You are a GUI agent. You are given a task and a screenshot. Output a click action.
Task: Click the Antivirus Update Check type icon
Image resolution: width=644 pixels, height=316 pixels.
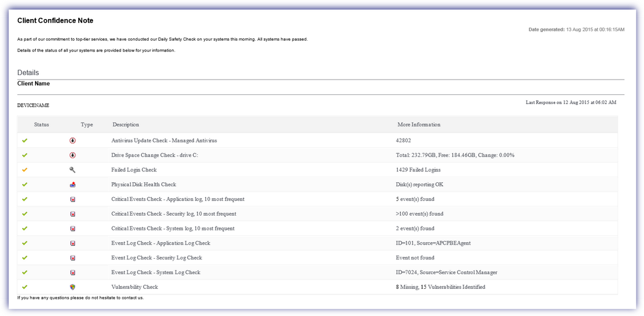pyautogui.click(x=73, y=140)
